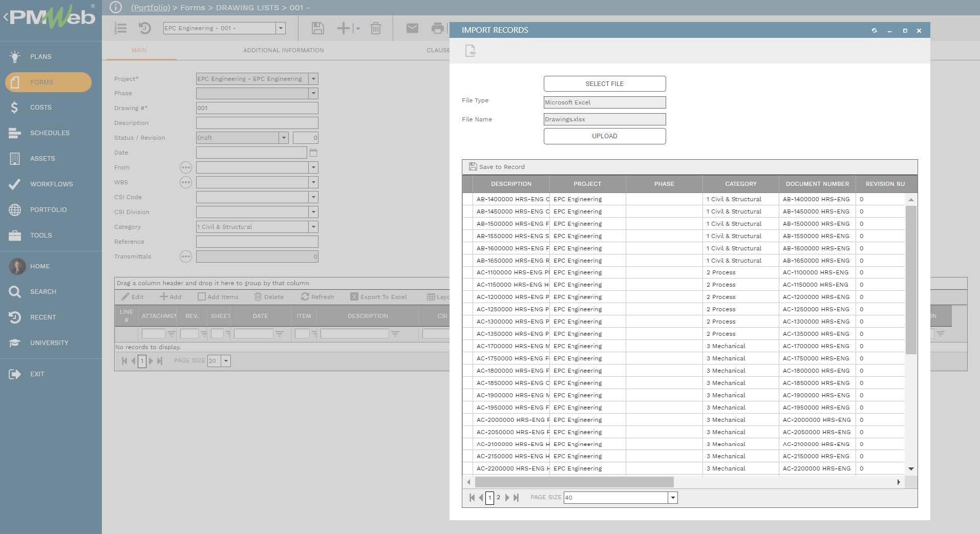Select the Main tab of the drawing form
The width and height of the screenshot is (980, 534).
coord(139,50)
